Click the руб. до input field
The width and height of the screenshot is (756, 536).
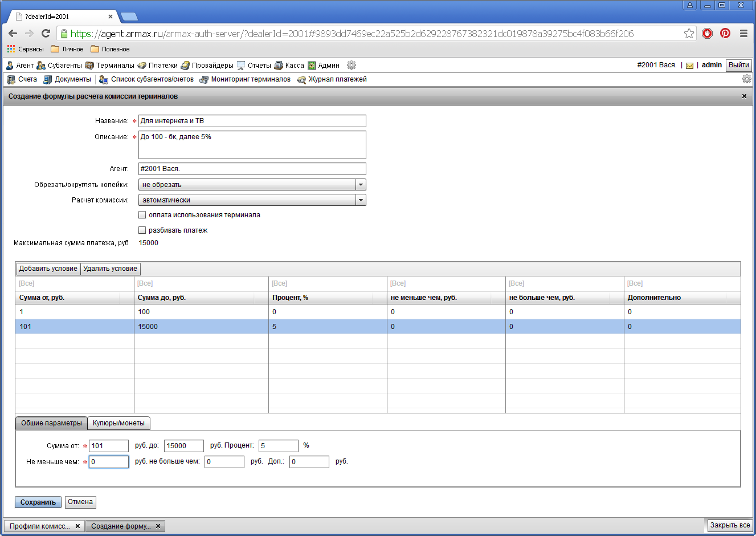pyautogui.click(x=184, y=446)
